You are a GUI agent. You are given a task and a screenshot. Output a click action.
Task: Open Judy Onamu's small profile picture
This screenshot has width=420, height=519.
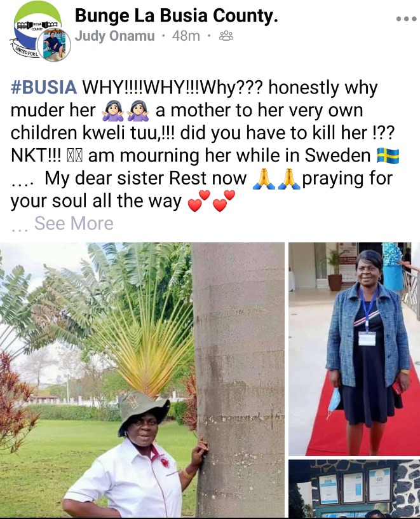pyautogui.click(x=53, y=45)
